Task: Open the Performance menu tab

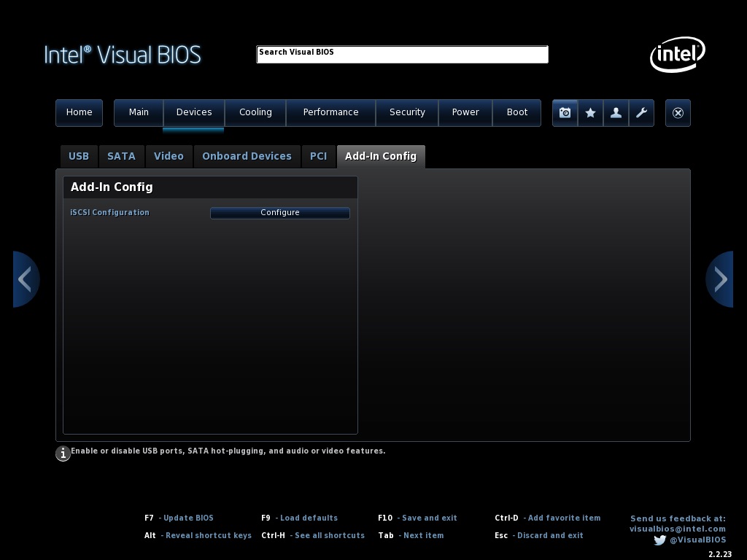Action: pyautogui.click(x=330, y=112)
